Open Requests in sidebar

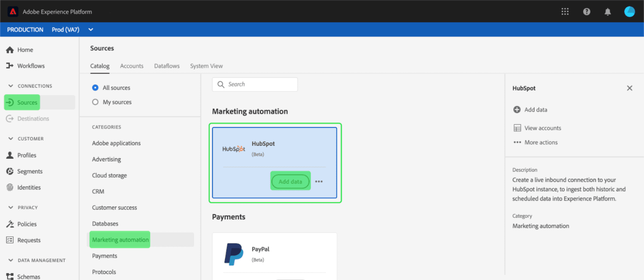pyautogui.click(x=29, y=240)
